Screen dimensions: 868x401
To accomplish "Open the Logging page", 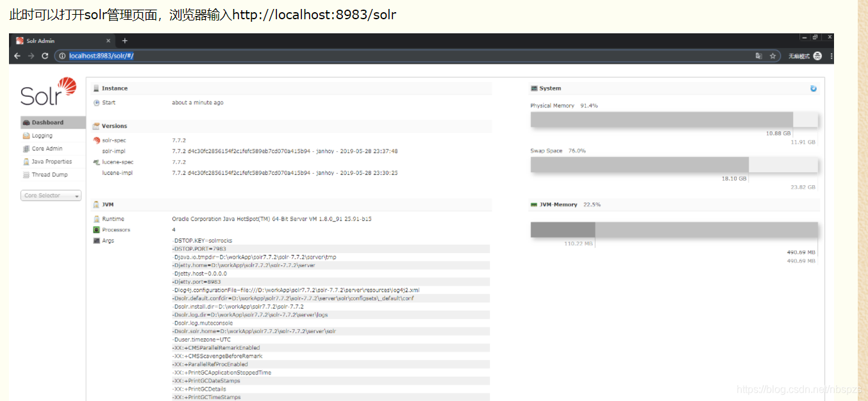I will click(53, 136).
